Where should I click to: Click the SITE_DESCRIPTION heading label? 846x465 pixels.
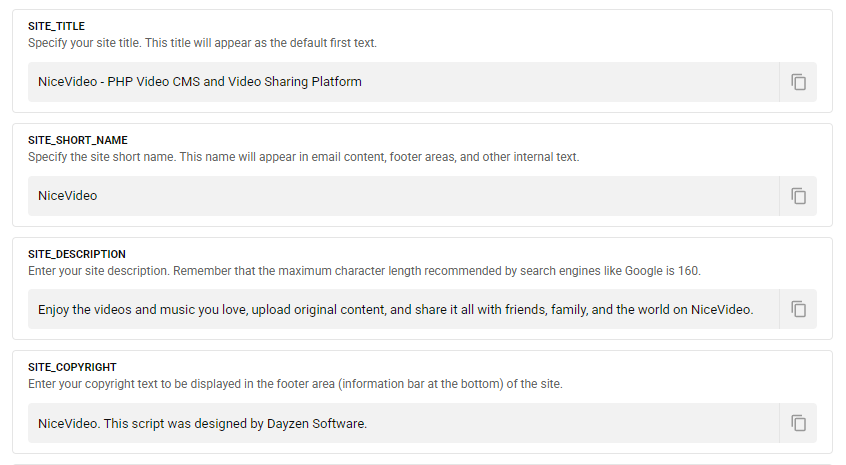(x=77, y=255)
